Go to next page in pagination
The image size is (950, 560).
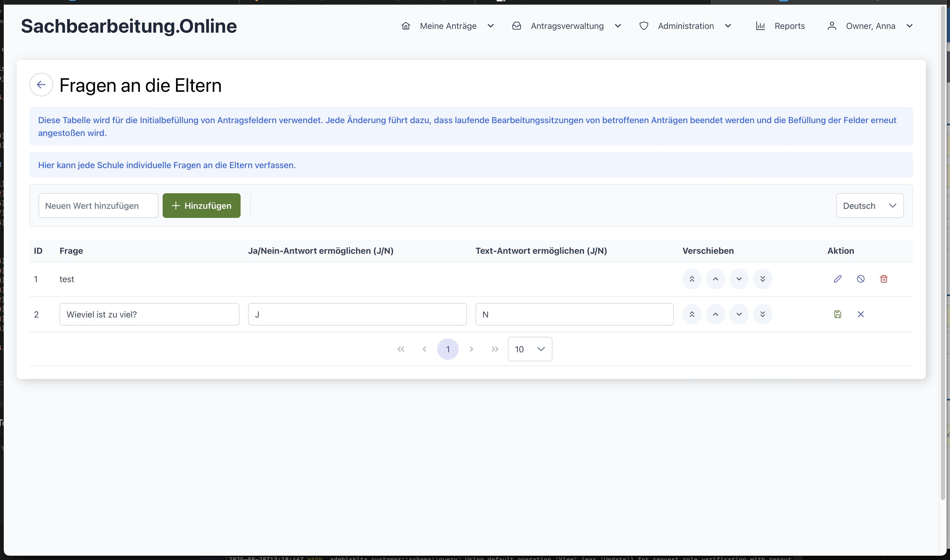(x=471, y=349)
